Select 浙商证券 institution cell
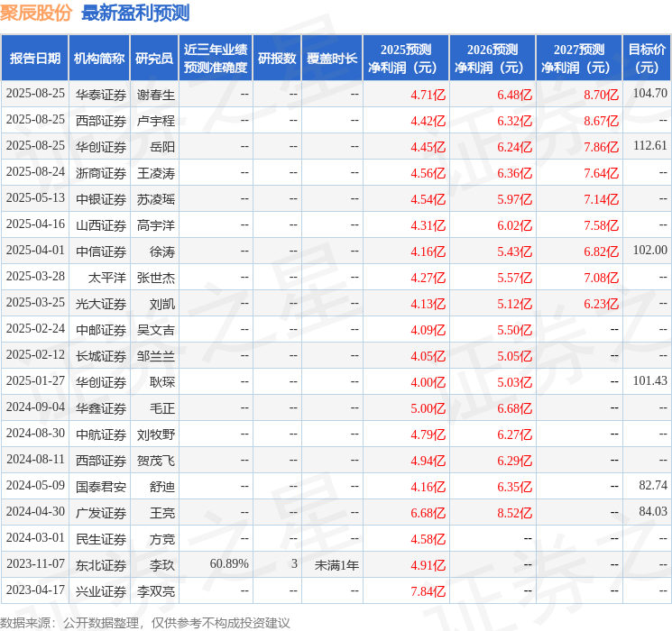The height and width of the screenshot is (631, 672). point(101,173)
